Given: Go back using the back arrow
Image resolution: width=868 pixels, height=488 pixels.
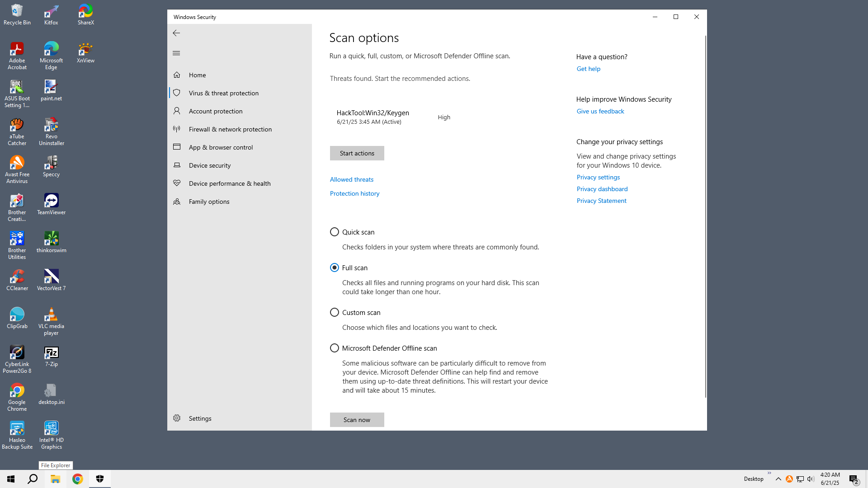Looking at the screenshot, I should click(176, 33).
